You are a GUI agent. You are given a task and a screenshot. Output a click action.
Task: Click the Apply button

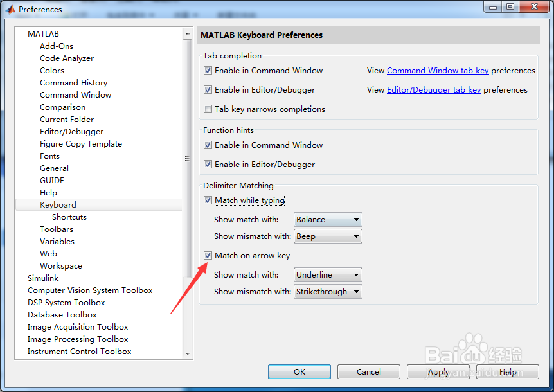point(438,372)
